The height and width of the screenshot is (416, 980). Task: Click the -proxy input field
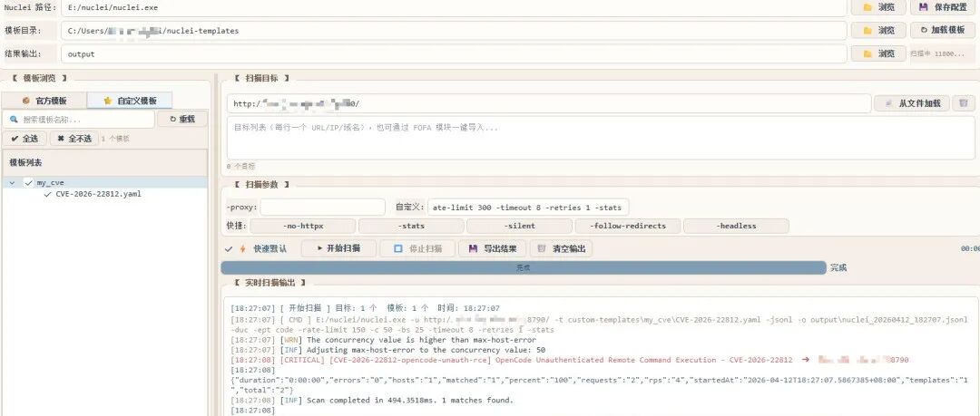coord(322,208)
